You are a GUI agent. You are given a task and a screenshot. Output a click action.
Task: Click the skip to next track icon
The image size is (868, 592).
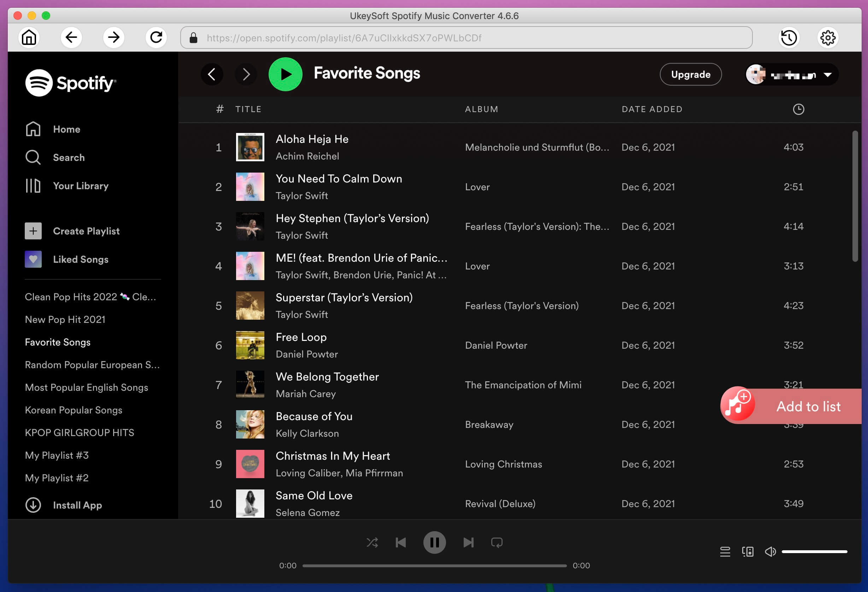[x=468, y=542]
